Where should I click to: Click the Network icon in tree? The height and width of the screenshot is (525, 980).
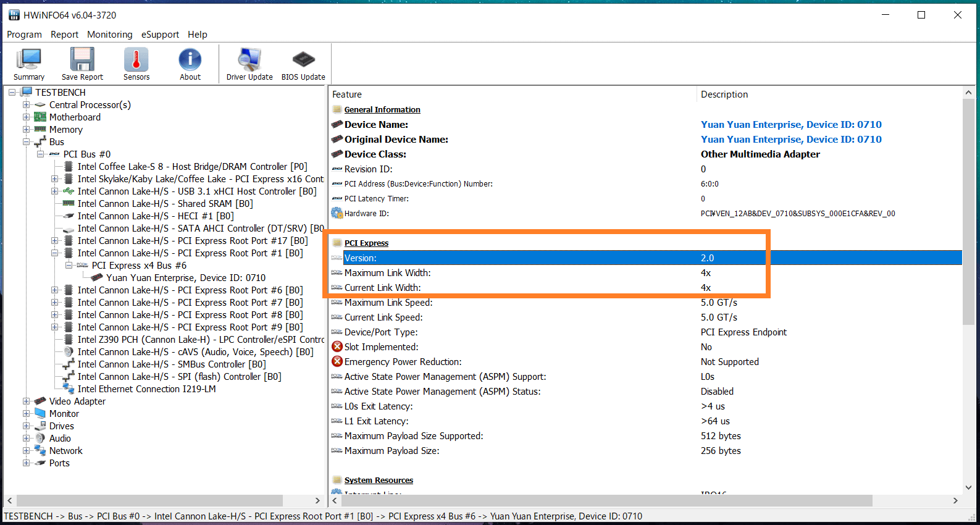40,450
